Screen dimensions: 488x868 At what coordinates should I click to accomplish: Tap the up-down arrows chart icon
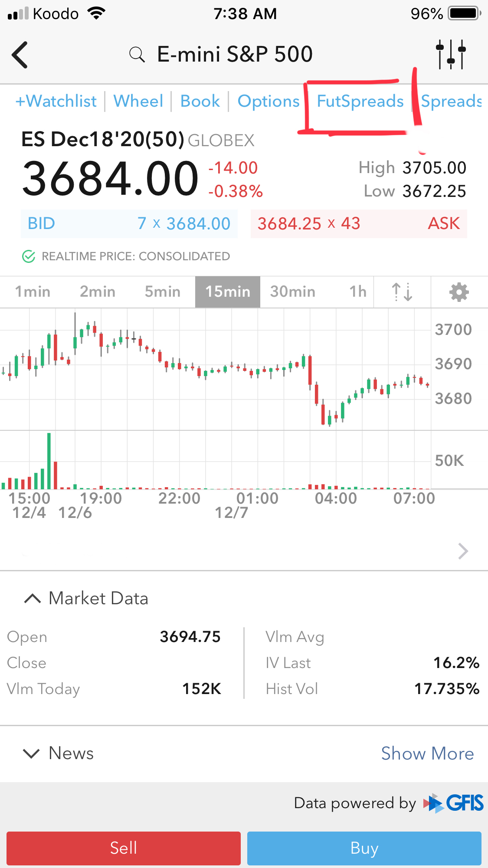click(x=402, y=292)
